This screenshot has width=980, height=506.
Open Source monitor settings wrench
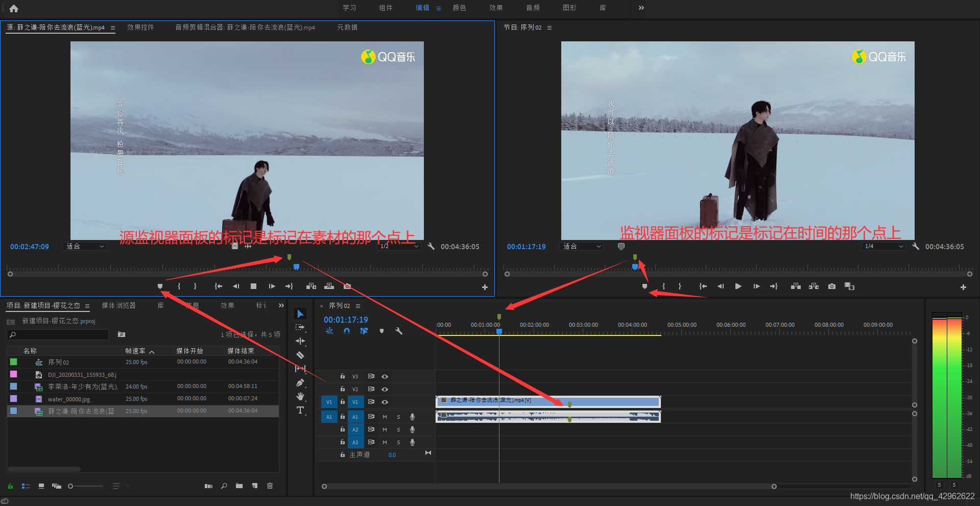(431, 246)
